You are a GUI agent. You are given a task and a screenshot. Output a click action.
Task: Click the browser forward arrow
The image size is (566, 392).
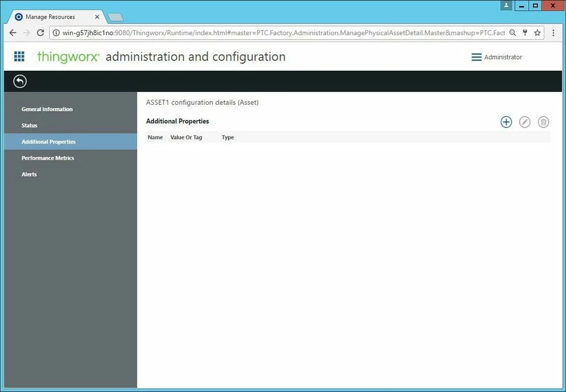pyautogui.click(x=27, y=33)
